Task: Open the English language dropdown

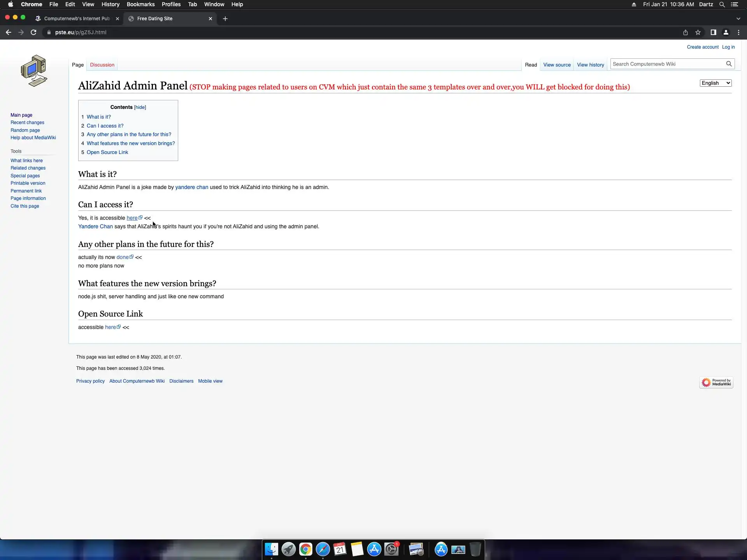Action: coord(715,83)
